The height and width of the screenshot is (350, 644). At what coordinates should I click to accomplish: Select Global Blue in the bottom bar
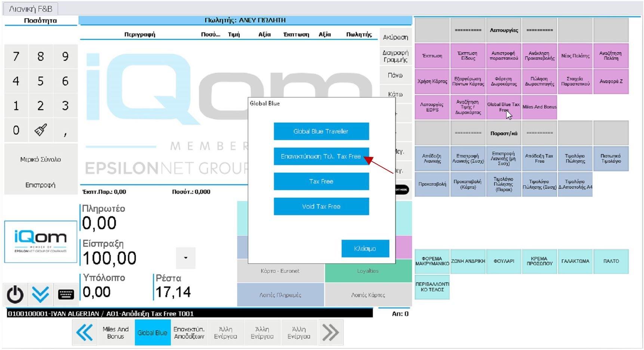(x=152, y=332)
